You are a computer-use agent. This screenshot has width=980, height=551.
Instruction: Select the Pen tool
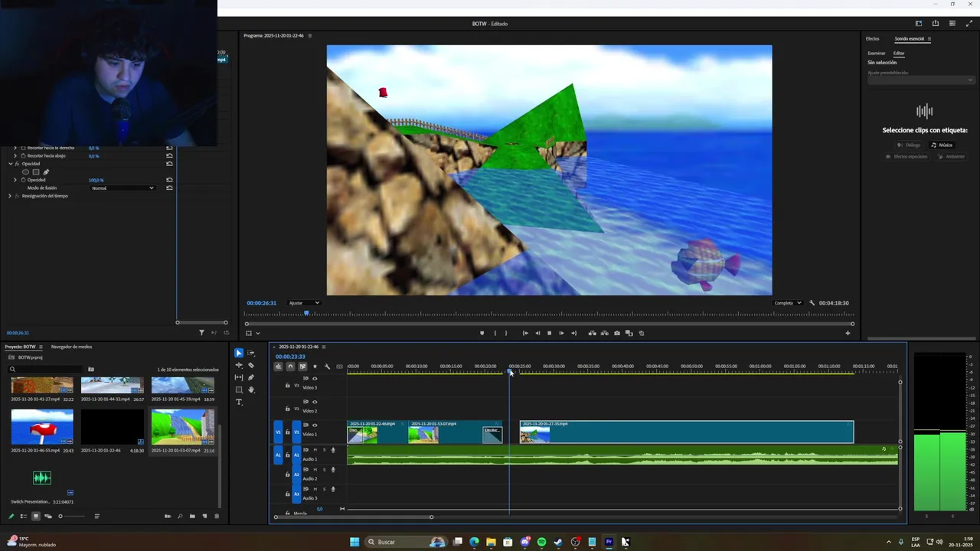click(x=251, y=377)
